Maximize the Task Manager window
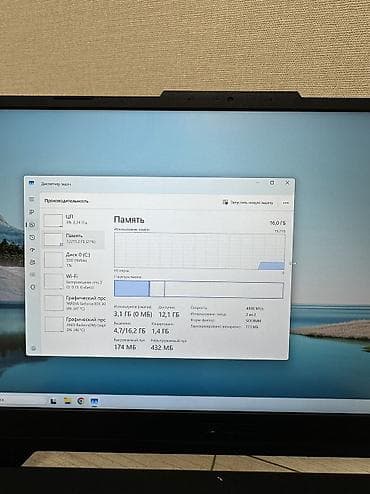The image size is (370, 494). pyautogui.click(x=272, y=183)
